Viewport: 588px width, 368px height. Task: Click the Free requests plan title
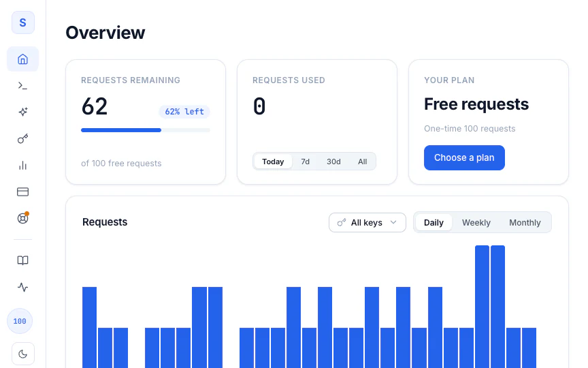click(x=476, y=104)
